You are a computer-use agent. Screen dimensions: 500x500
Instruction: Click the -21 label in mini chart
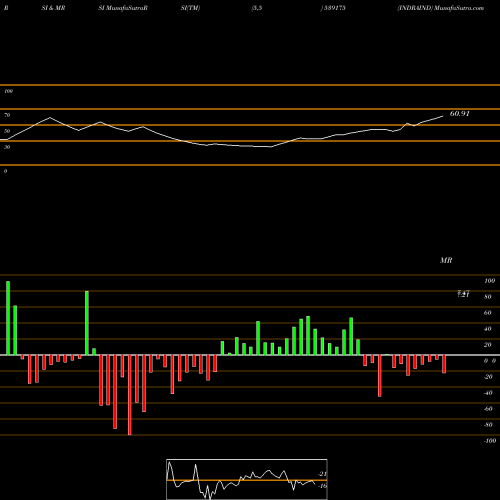click(322, 474)
